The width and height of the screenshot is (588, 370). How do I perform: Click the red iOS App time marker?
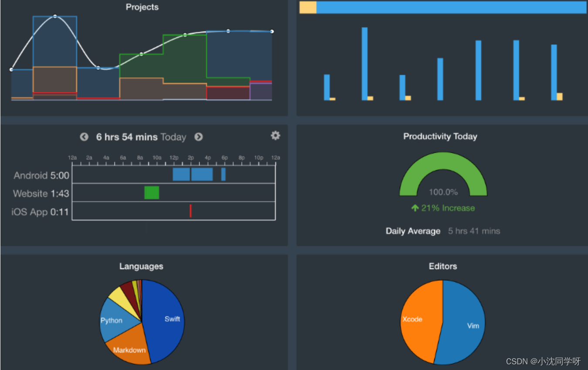[x=190, y=211]
